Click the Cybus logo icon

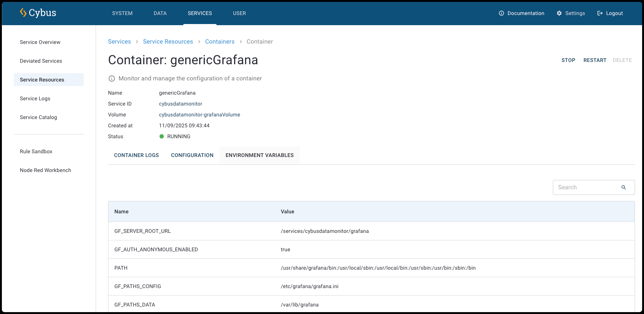[x=23, y=13]
